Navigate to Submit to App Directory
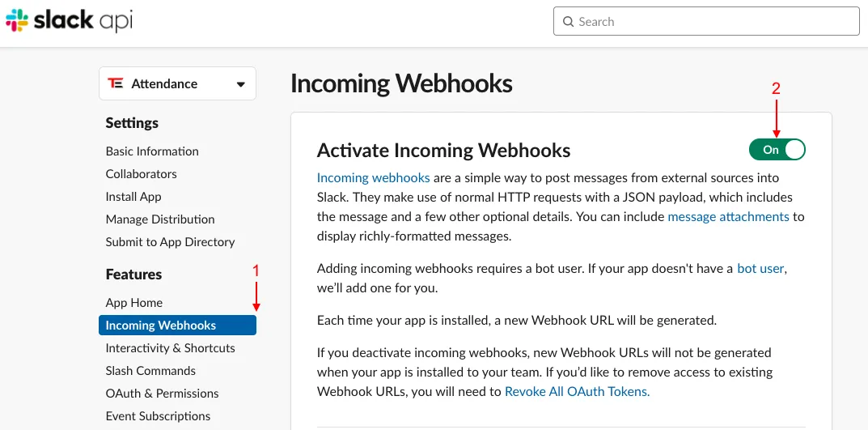 point(170,242)
